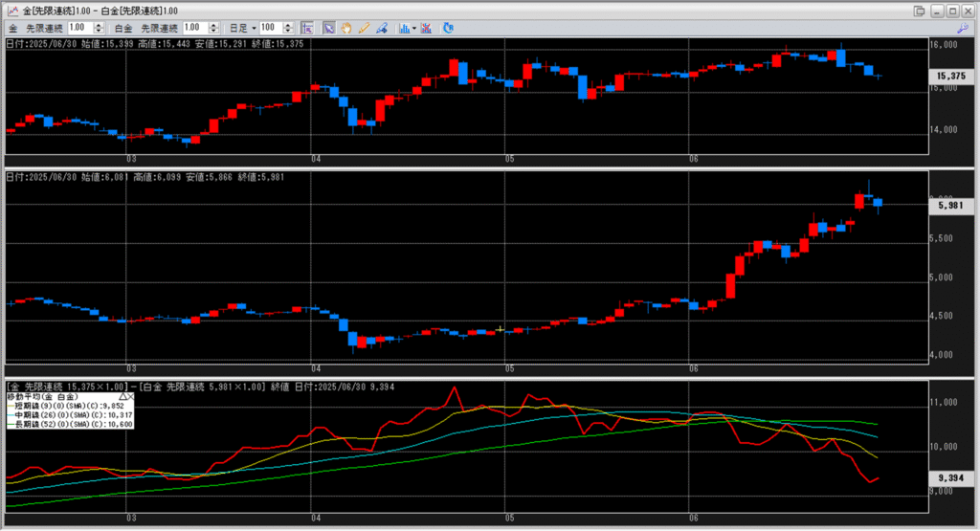Image resolution: width=980 pixels, height=531 pixels.
Task: Open the chart type dropdown arrow
Action: click(414, 28)
